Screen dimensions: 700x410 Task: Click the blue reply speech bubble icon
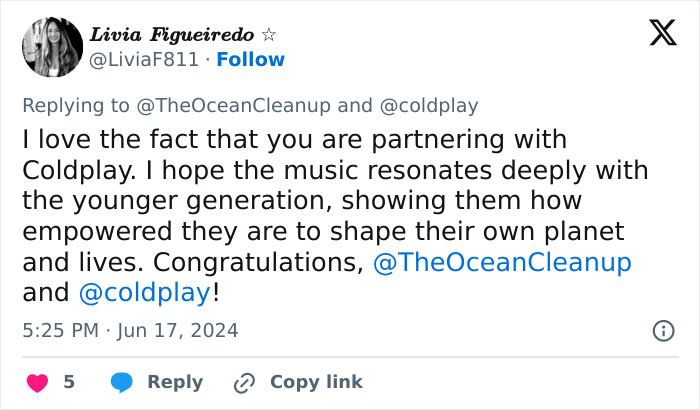pos(122,382)
